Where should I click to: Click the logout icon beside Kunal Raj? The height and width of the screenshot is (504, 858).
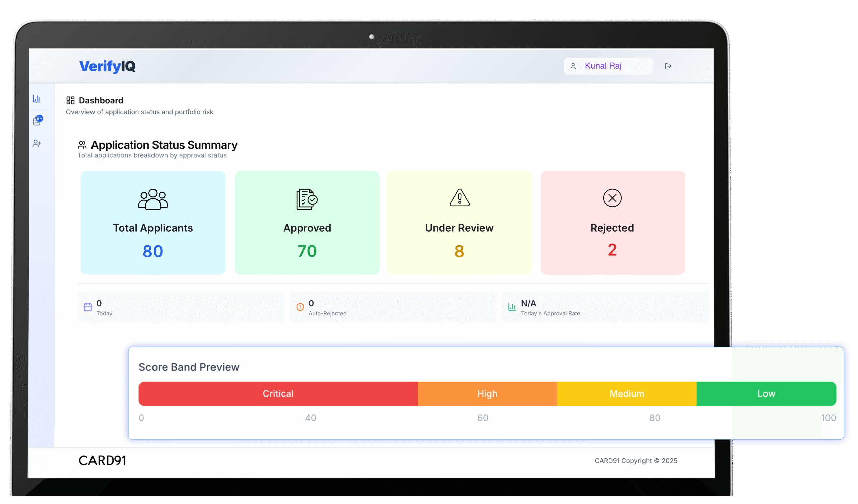click(x=668, y=66)
